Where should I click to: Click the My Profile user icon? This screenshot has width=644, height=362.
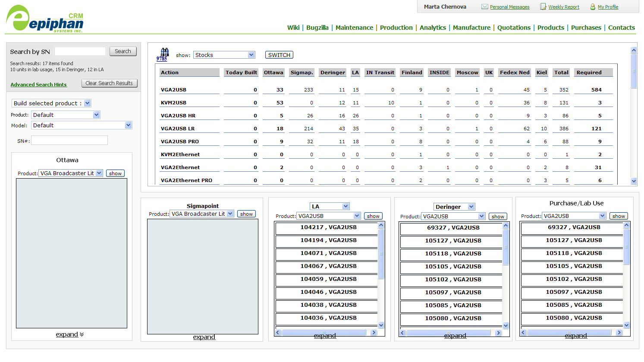(x=593, y=7)
